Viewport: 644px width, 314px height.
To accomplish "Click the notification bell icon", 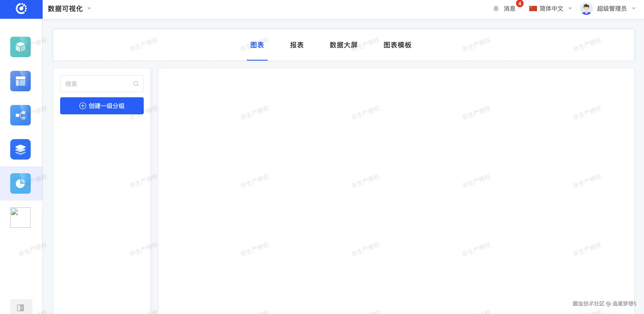I will tap(496, 9).
